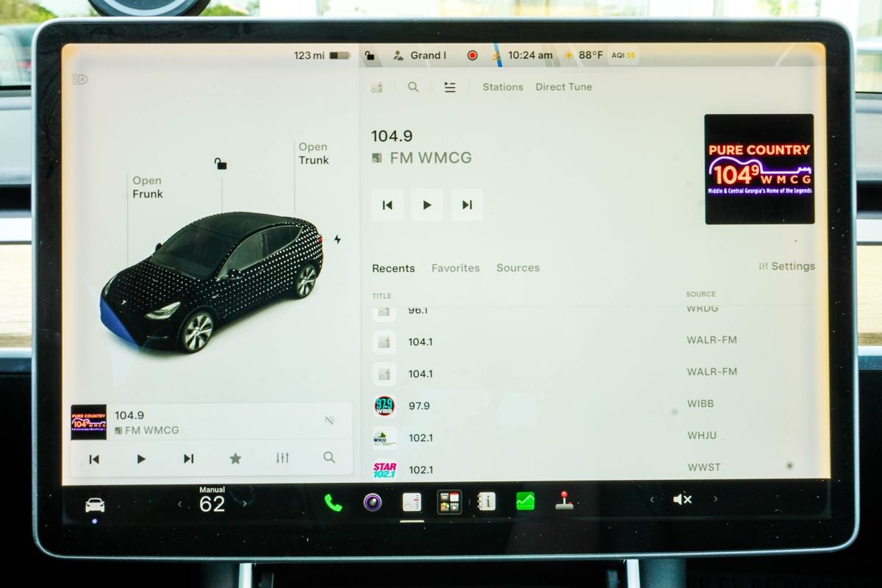Open search in the mini player
This screenshot has height=588, width=882.
(329, 457)
